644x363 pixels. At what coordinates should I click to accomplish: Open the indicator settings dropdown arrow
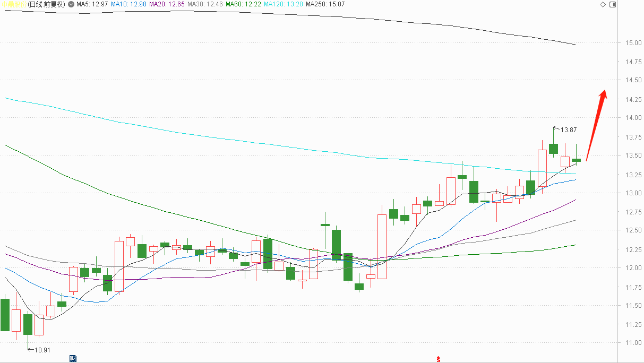71,4
